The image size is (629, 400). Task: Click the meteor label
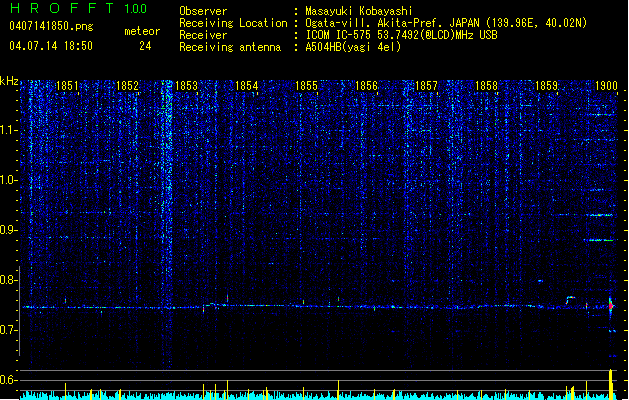tap(142, 31)
